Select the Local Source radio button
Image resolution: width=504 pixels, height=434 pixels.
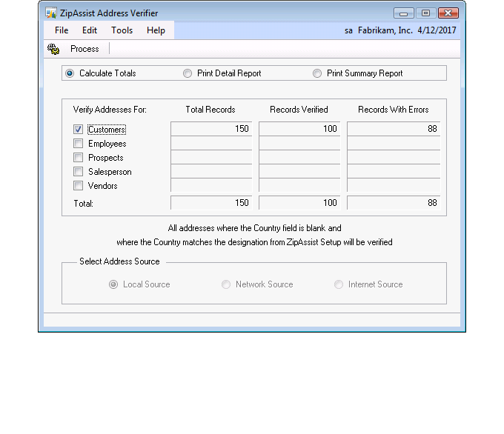coord(113,284)
